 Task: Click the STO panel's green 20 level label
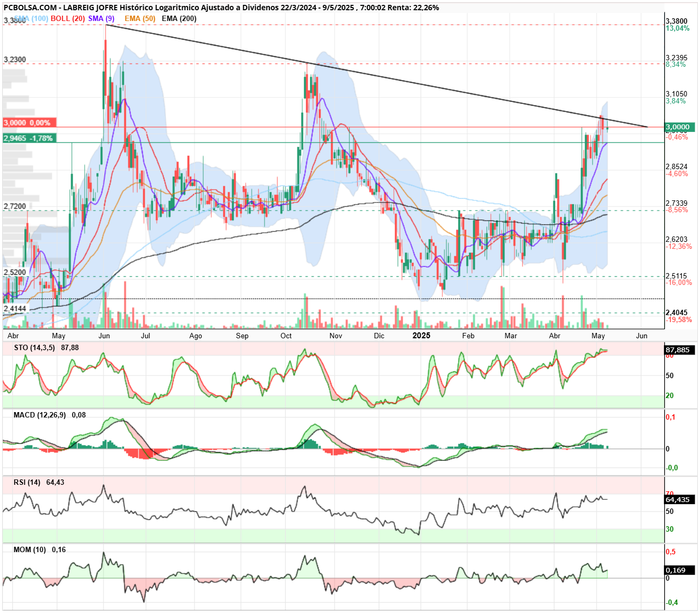pyautogui.click(x=670, y=395)
